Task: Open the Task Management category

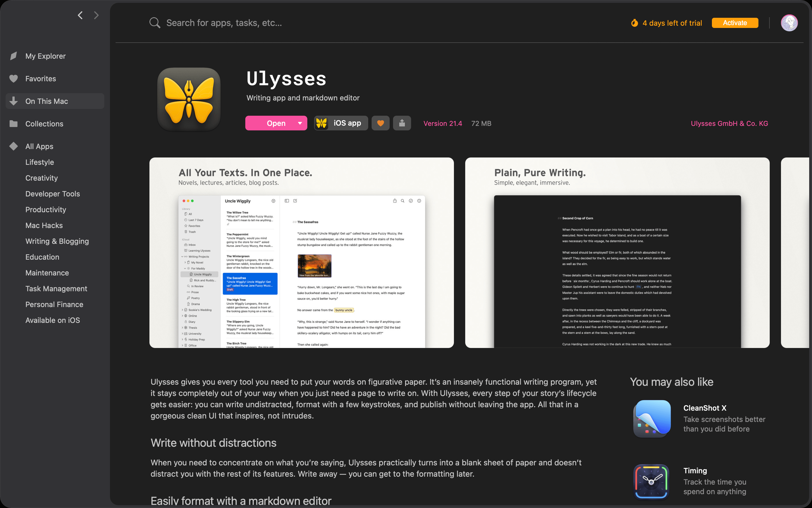Action: (x=56, y=288)
